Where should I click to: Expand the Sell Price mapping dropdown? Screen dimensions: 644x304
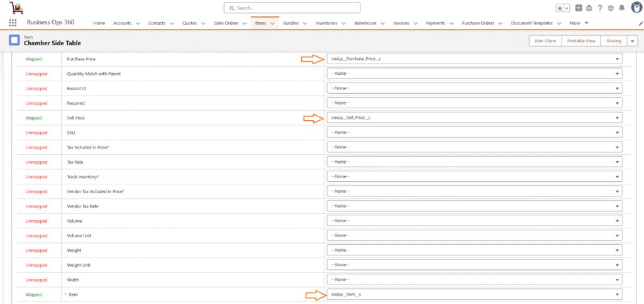[474, 118]
